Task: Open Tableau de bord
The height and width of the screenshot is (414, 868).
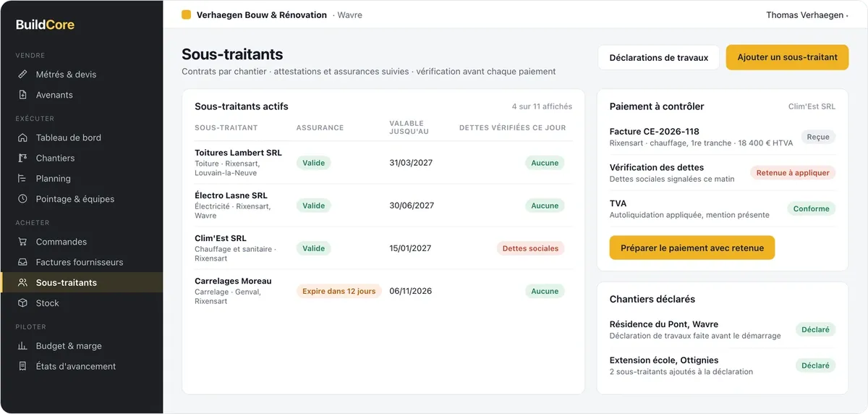Action: click(81, 138)
